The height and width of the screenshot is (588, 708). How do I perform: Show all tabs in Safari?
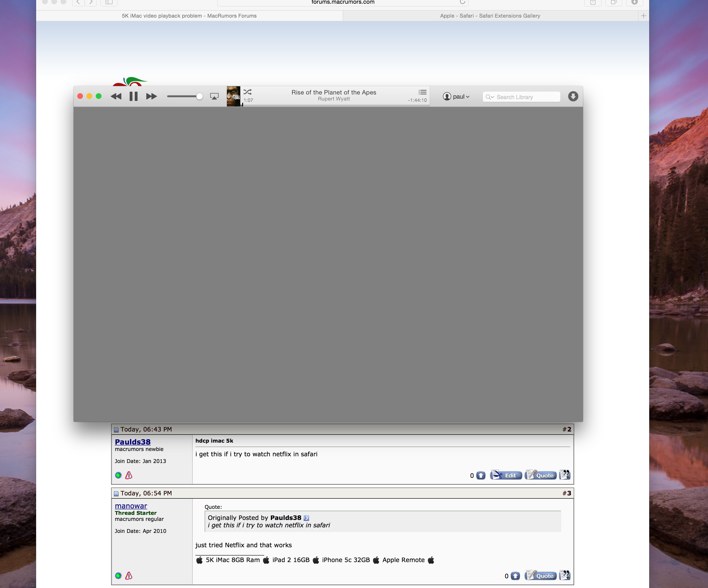point(614,2)
